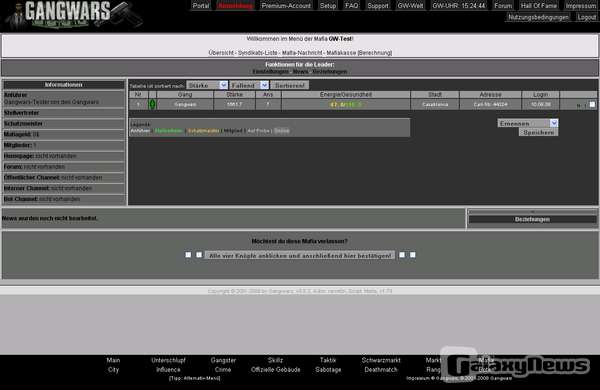Click the Gang column header

click(x=185, y=95)
